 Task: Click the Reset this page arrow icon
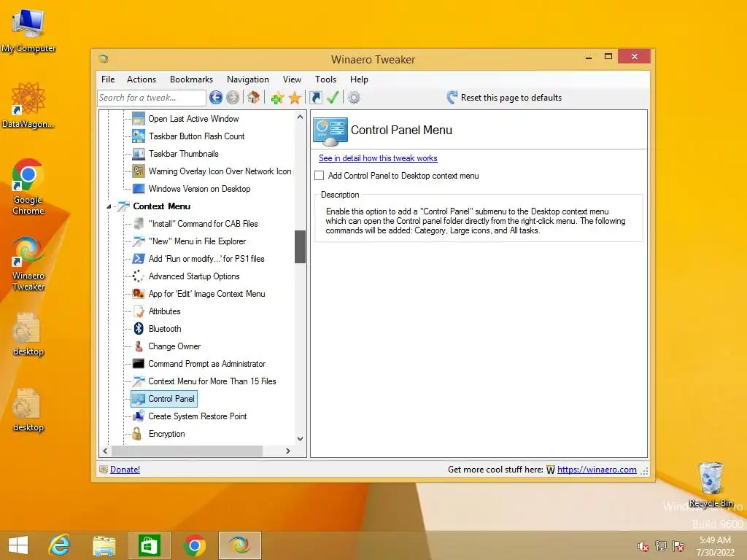pyautogui.click(x=452, y=98)
